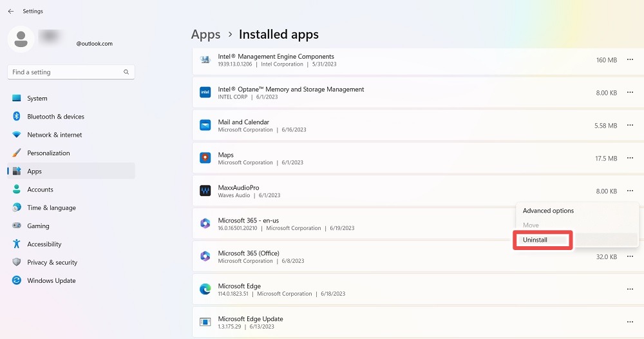Image resolution: width=644 pixels, height=339 pixels.
Task: Click the 5.58 MB size value
Action: point(606,125)
